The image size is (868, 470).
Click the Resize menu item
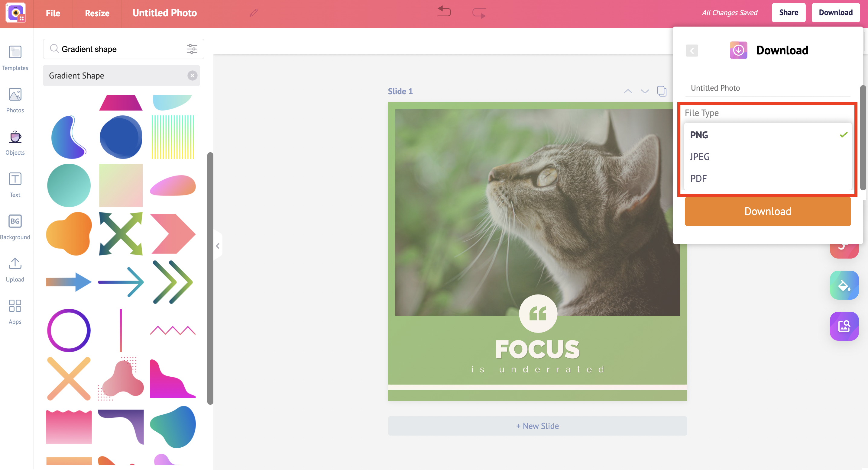[x=96, y=13]
